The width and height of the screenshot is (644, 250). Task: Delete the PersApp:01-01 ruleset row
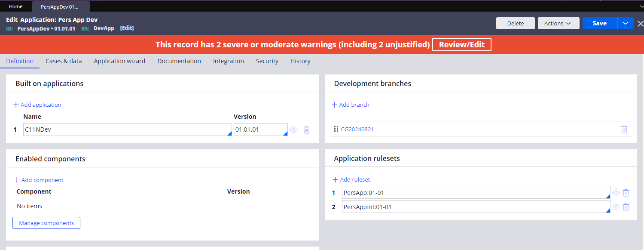626,193
